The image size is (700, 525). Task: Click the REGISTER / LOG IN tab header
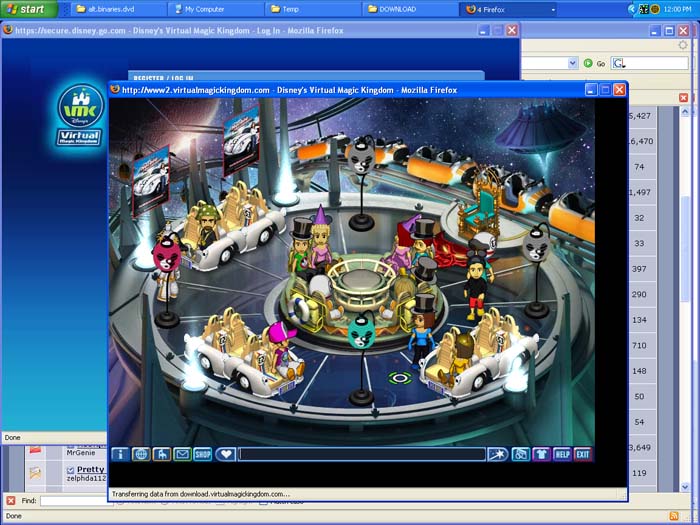pos(163,79)
